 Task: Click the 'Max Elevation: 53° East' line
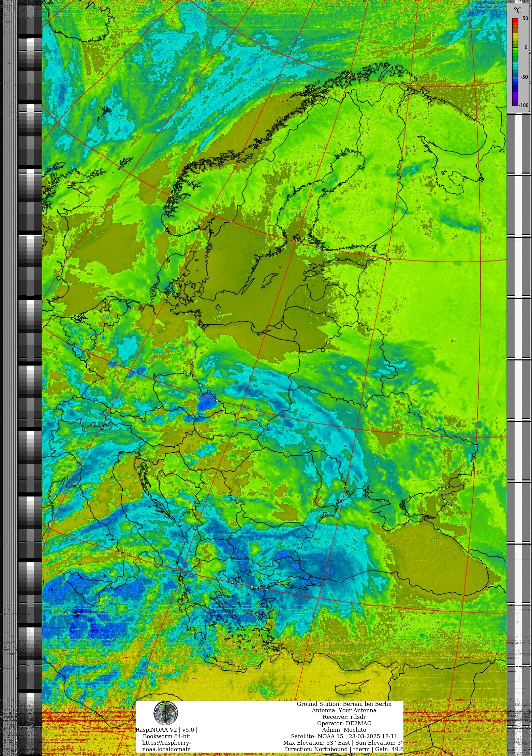[x=343, y=743]
